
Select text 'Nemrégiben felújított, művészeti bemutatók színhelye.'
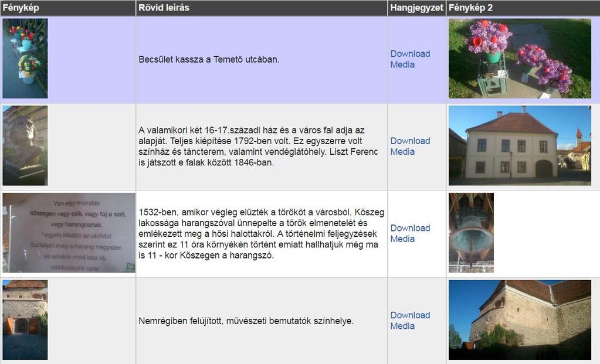coord(246,321)
